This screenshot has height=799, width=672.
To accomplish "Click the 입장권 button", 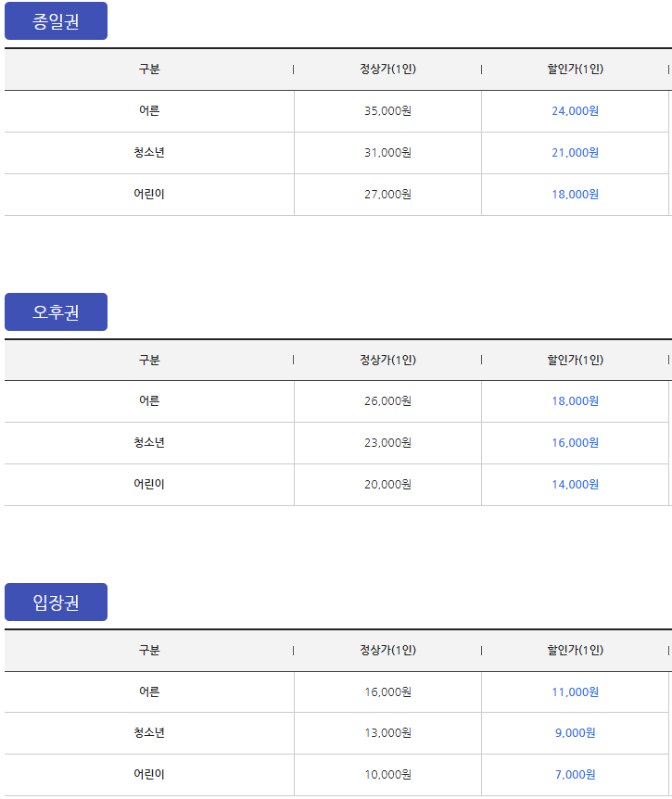I will (x=56, y=602).
